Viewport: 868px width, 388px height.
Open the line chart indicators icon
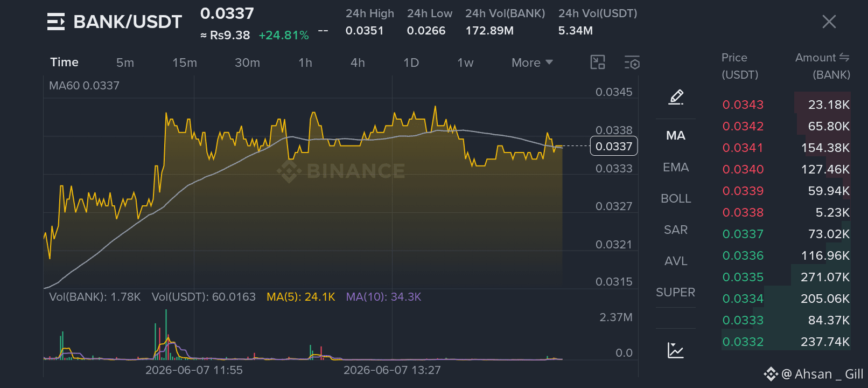(x=675, y=350)
